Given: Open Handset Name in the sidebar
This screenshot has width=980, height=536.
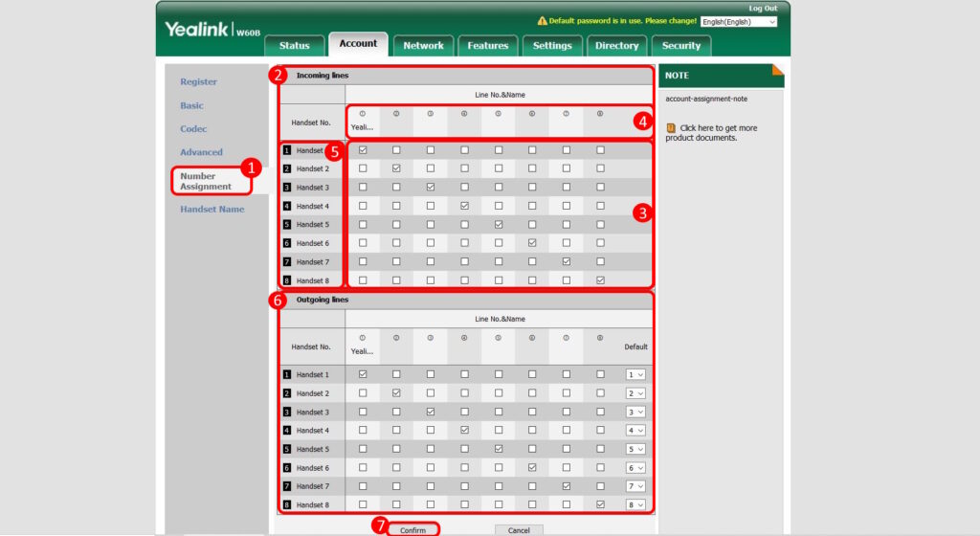Looking at the screenshot, I should coord(212,209).
